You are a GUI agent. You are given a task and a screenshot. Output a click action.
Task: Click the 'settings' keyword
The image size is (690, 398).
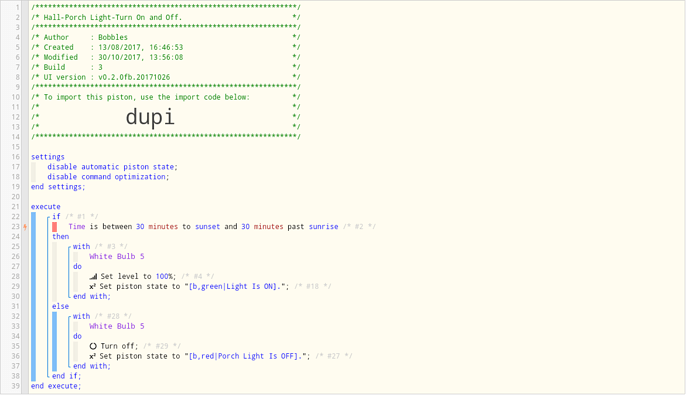point(48,157)
